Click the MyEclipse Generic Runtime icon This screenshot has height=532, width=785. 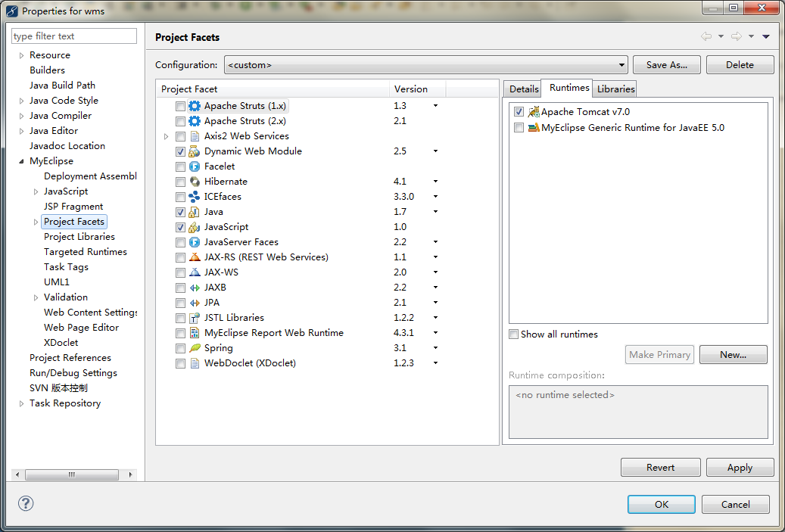[x=534, y=128]
